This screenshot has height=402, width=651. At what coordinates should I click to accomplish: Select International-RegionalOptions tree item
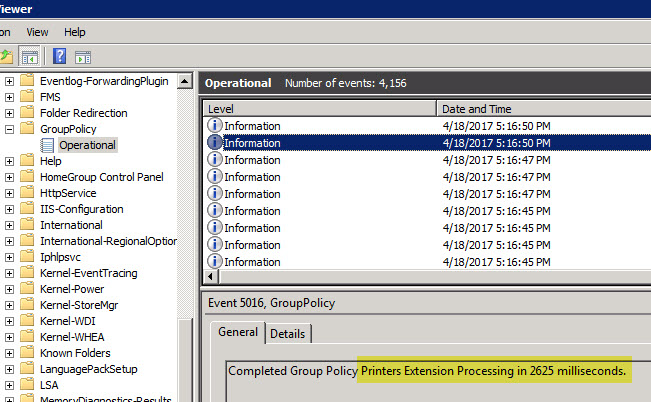(x=108, y=241)
